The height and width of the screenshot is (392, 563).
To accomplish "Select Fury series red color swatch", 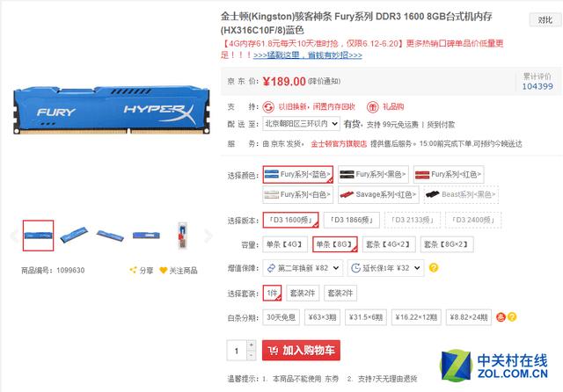I will pos(449,175).
